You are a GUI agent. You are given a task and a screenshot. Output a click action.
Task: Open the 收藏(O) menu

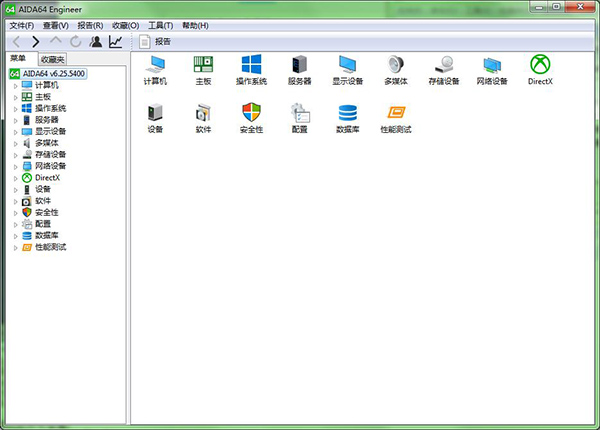tap(126, 26)
